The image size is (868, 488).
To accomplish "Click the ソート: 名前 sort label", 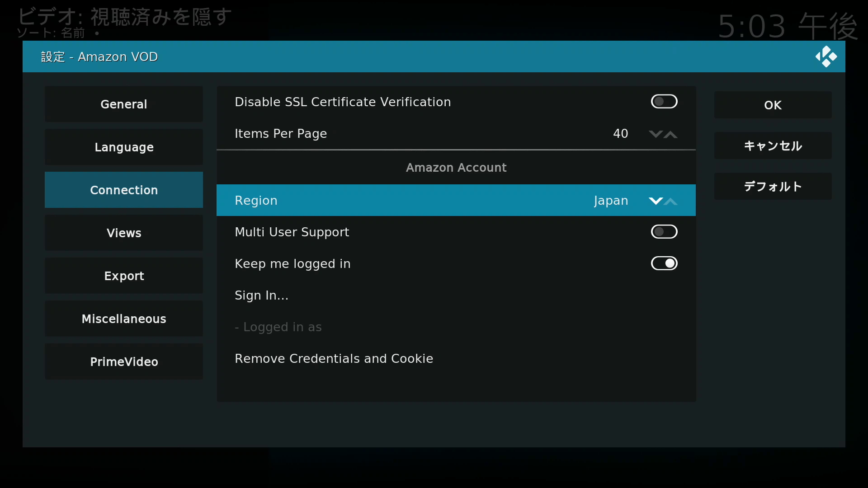I will [x=51, y=33].
